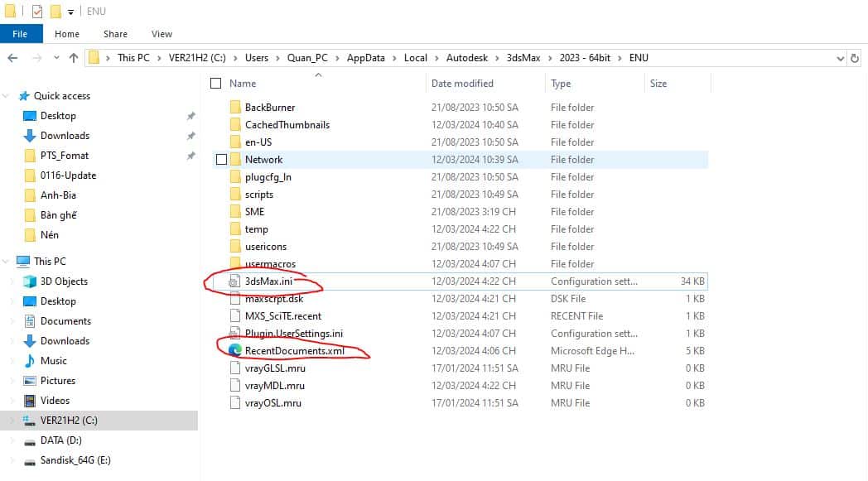868x481 pixels.
Task: Toggle the select-all checkbox in header
Action: (216, 84)
